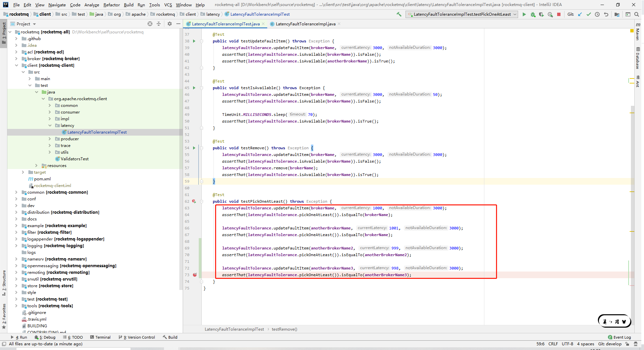Open the Version Control tool window
The width and height of the screenshot is (644, 350).
(x=137, y=337)
